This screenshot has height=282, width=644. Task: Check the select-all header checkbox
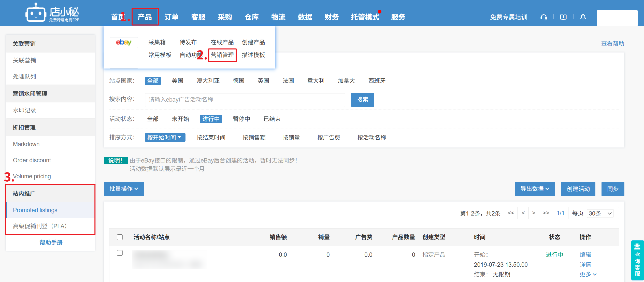coord(120,237)
